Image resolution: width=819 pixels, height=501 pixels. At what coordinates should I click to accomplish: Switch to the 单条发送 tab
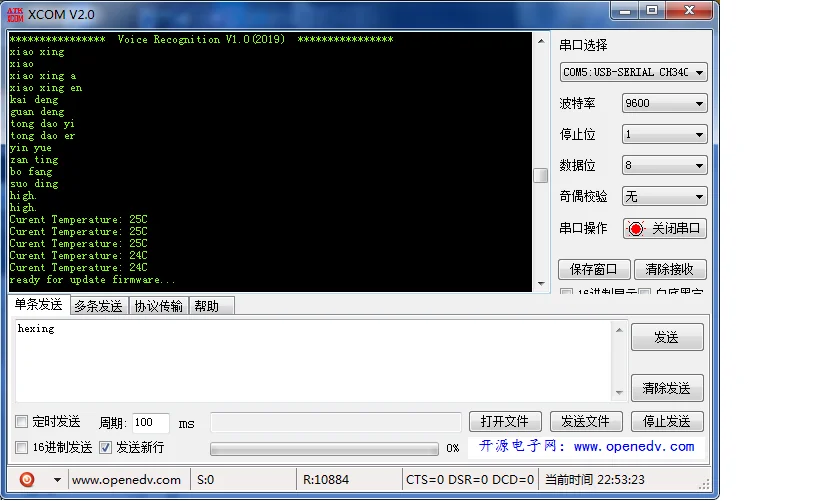click(x=39, y=305)
